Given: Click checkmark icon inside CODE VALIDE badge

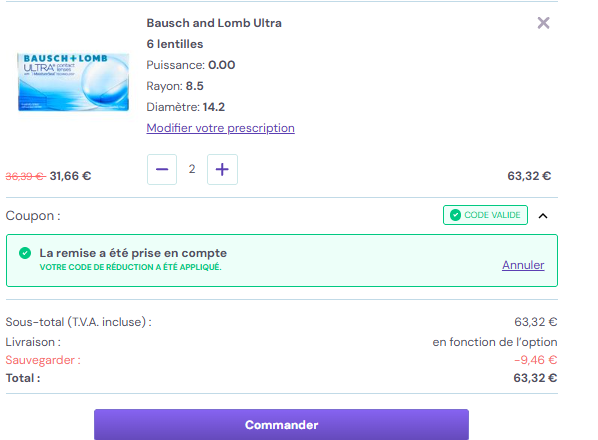Looking at the screenshot, I should pos(455,215).
